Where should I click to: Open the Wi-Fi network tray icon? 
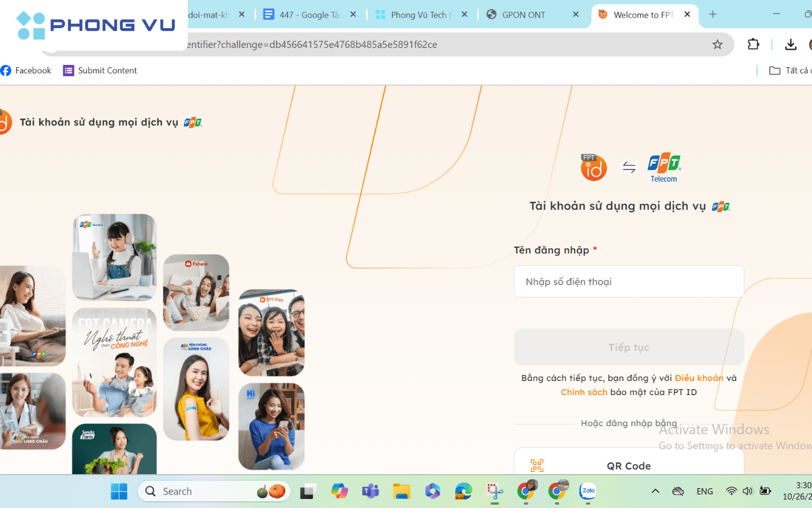click(731, 492)
